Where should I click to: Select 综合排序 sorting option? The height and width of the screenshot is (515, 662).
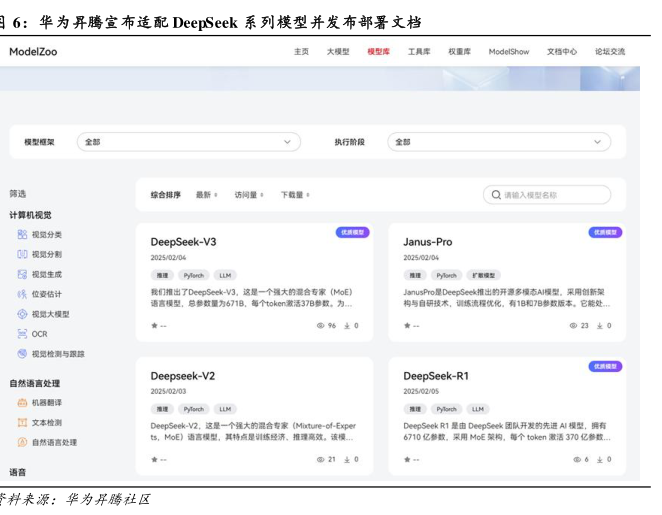point(166,195)
